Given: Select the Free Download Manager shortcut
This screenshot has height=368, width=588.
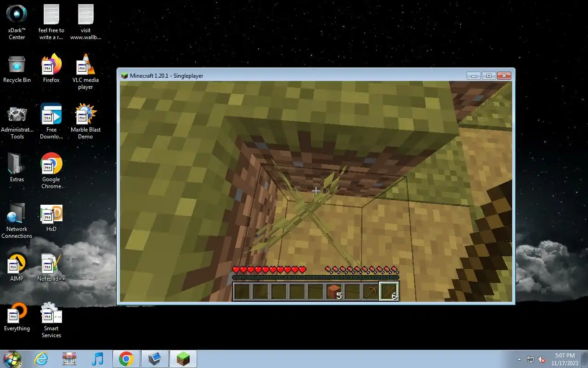Looking at the screenshot, I should pyautogui.click(x=51, y=121).
